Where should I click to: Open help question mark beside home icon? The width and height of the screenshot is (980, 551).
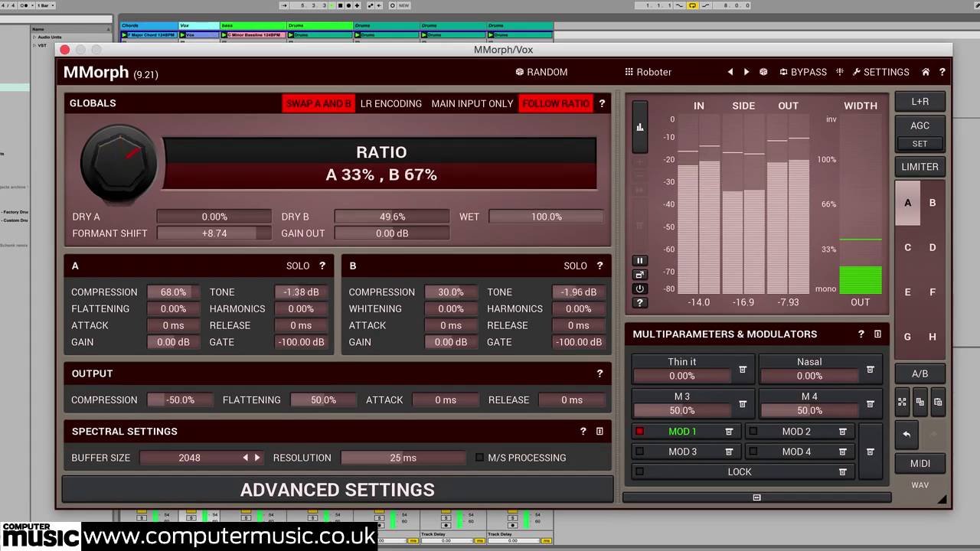point(942,72)
